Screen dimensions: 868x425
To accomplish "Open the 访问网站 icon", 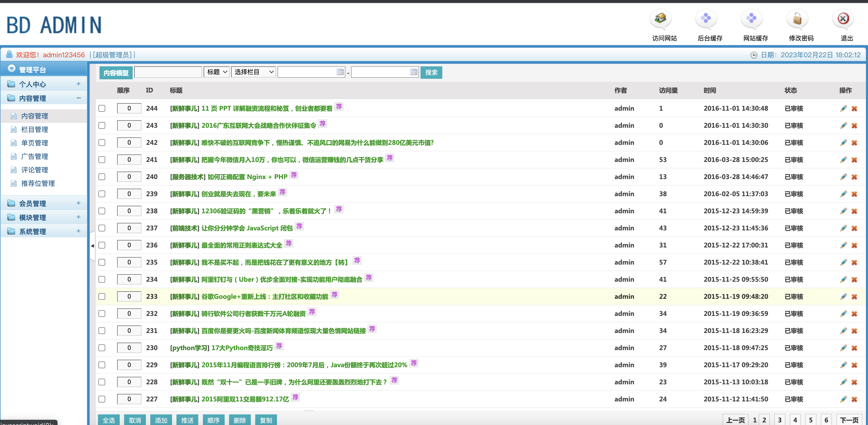I will (661, 19).
